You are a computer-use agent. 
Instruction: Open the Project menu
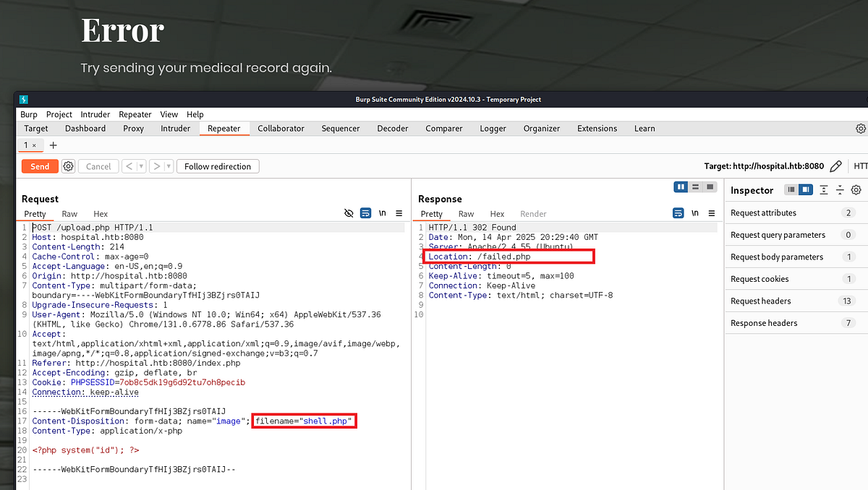[x=59, y=114]
